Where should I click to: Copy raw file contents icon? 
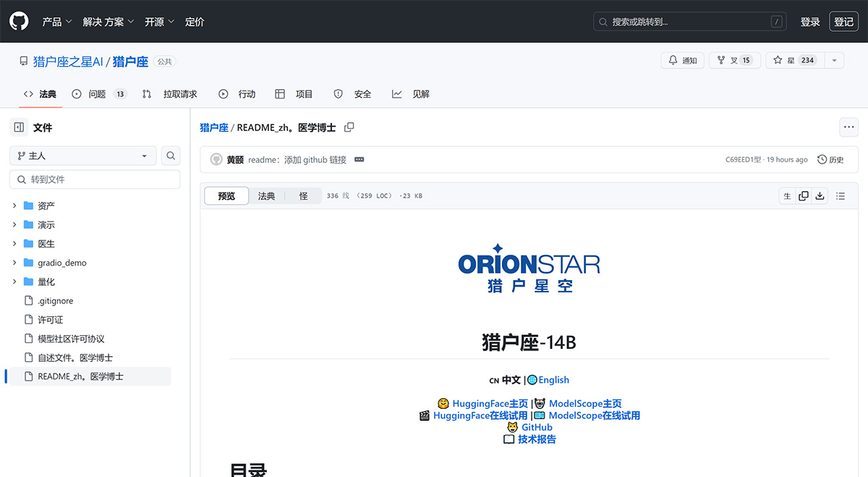(x=803, y=195)
